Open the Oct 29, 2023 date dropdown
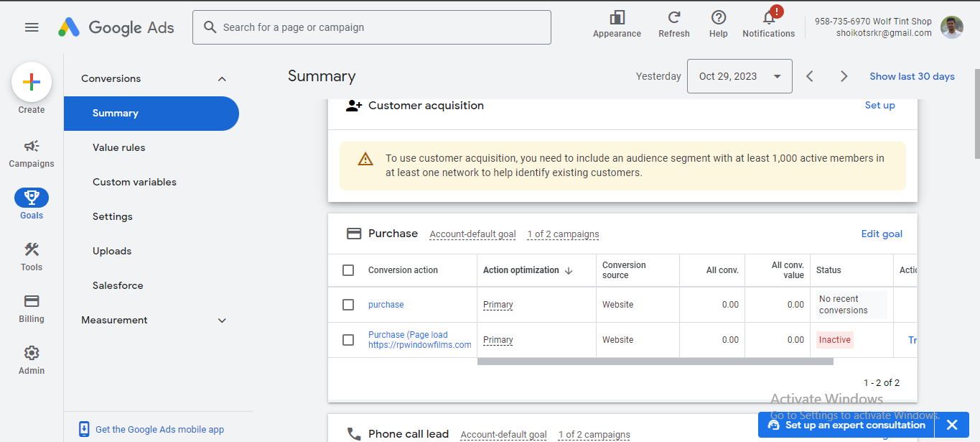Screen dimensions: 980x442 (739, 76)
